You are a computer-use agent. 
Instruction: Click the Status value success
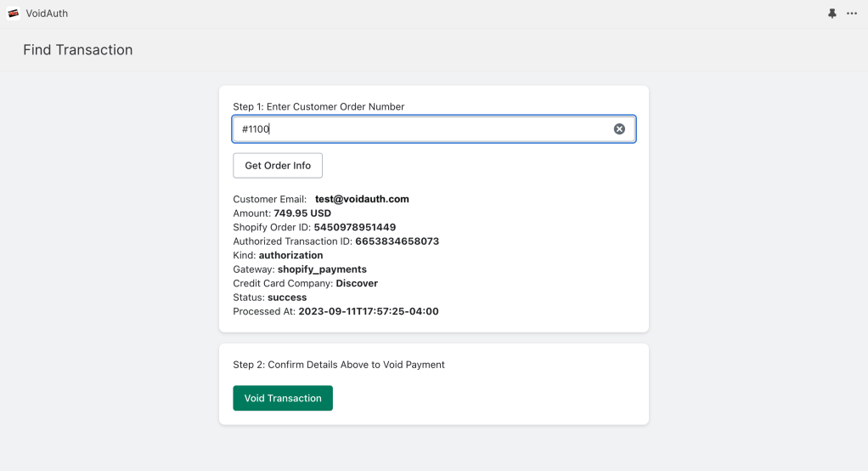pyautogui.click(x=287, y=298)
